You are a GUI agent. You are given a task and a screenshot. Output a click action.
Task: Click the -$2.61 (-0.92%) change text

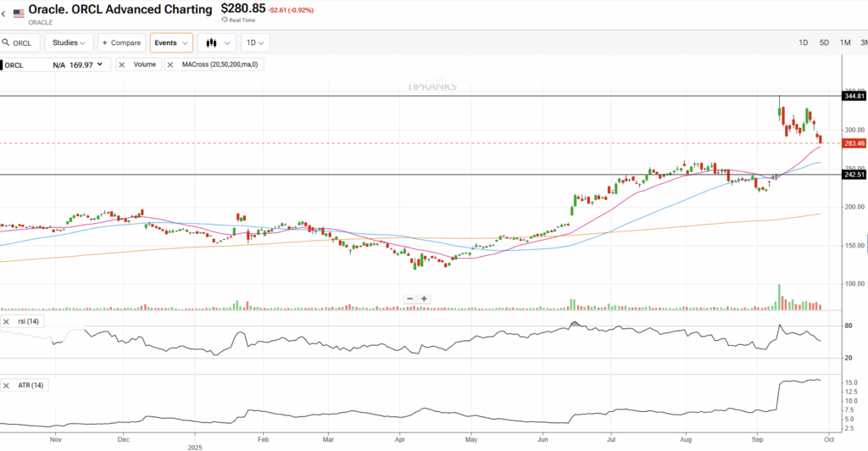[x=291, y=10]
